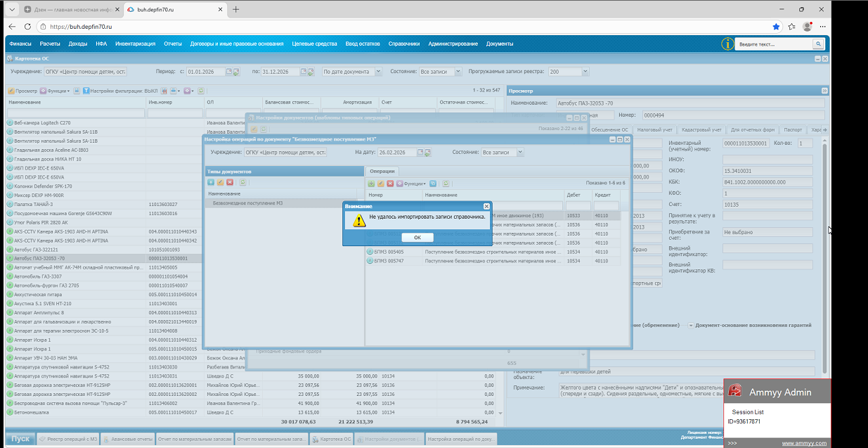Click red delete icon in Операции toolbar
This screenshot has width=868, height=448.
[x=390, y=184]
